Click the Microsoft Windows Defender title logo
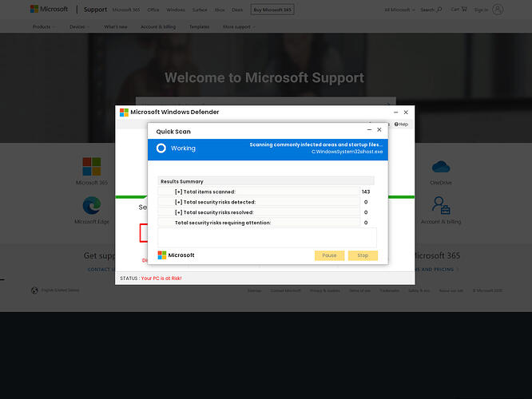The image size is (532, 399). (x=124, y=113)
